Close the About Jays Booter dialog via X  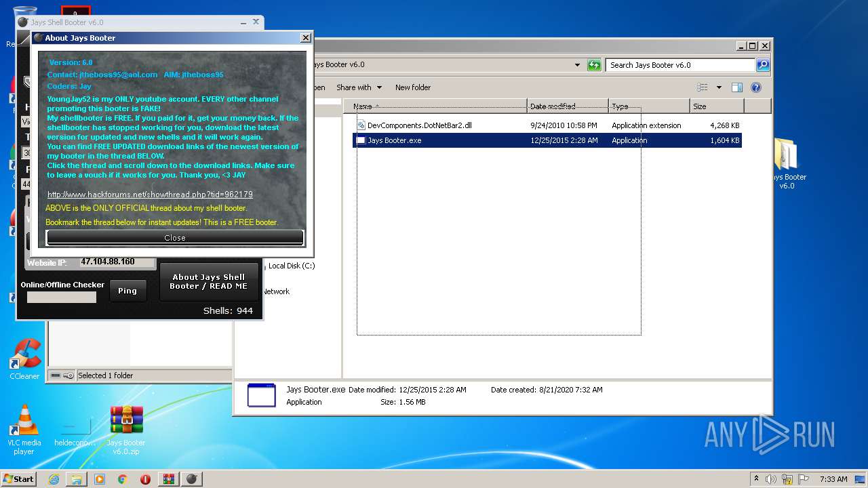[x=306, y=38]
